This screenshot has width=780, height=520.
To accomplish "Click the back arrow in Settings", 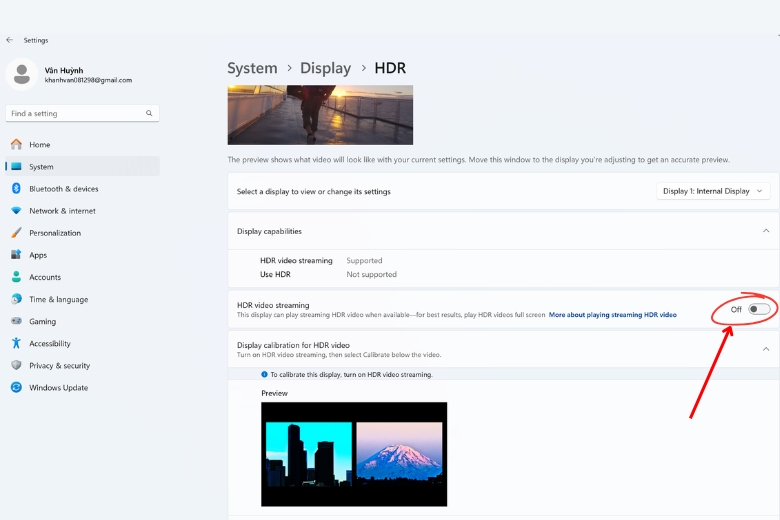I will click(x=9, y=40).
